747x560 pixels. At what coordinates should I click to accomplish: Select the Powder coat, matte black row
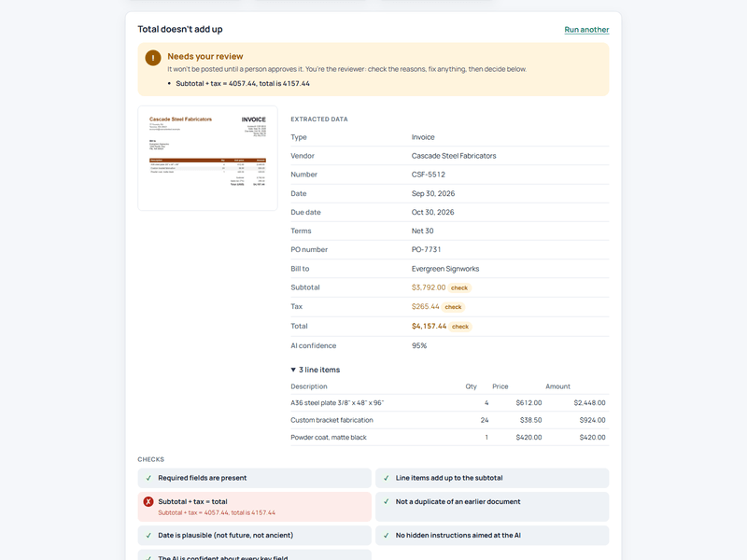pos(450,437)
